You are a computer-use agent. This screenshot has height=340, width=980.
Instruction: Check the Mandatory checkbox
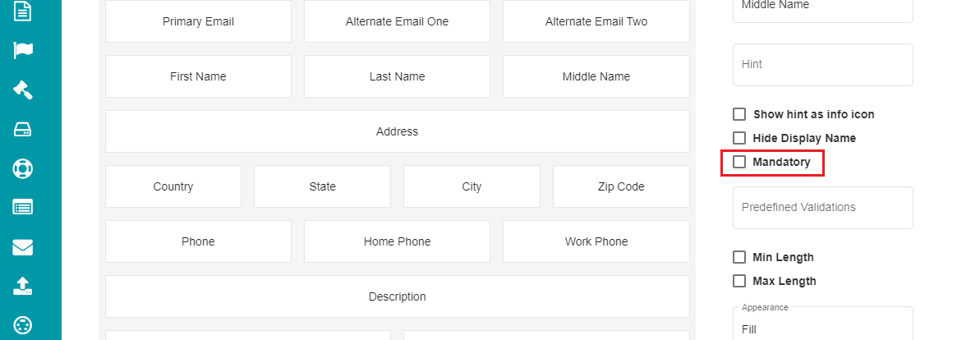tap(739, 162)
